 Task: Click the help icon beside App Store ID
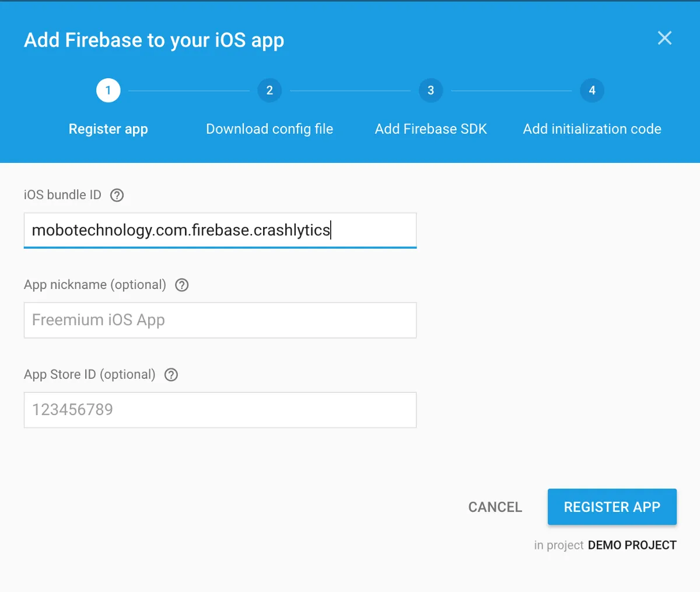point(171,375)
